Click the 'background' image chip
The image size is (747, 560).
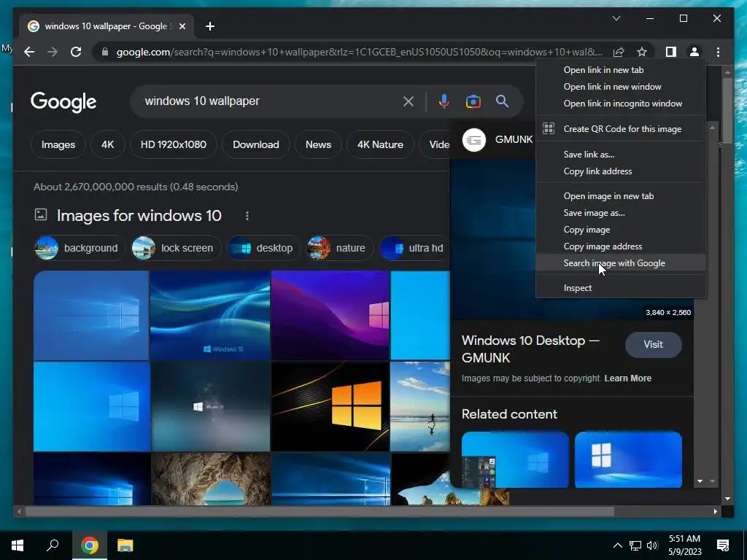pos(80,248)
